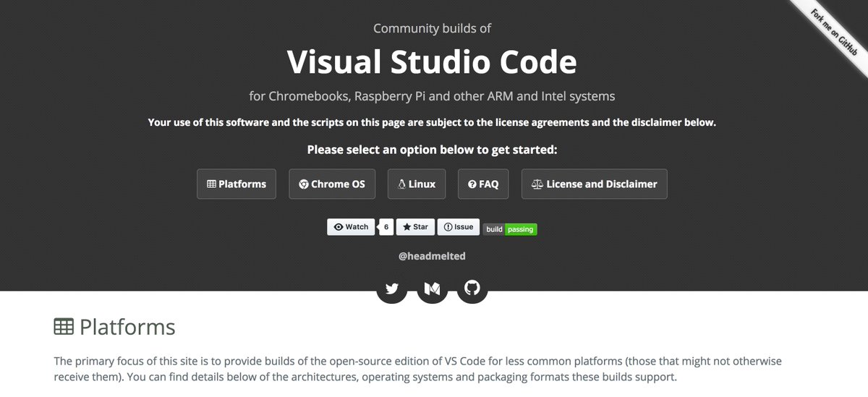This screenshot has width=868, height=397.
Task: Open the Medium round icon
Action: tap(433, 289)
